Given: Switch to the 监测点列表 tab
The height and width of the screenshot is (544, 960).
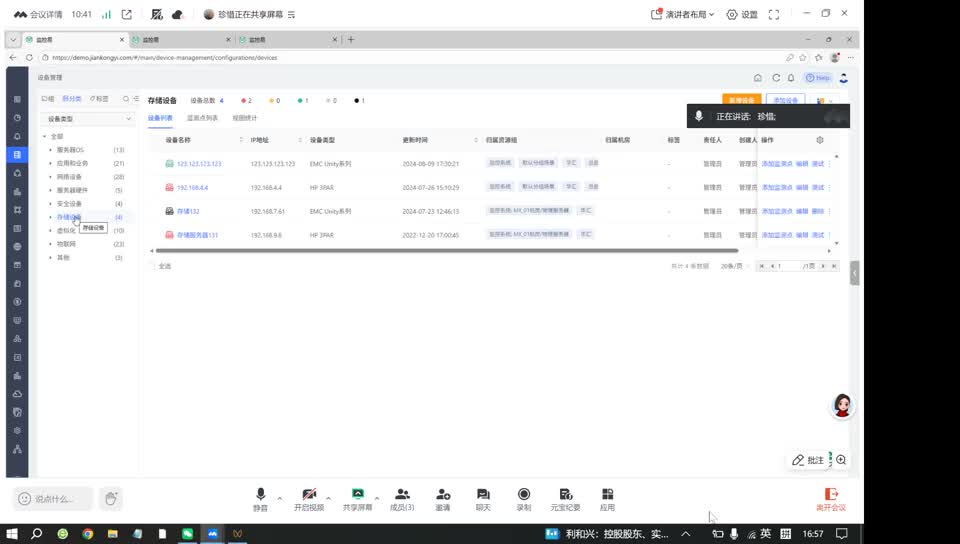Looking at the screenshot, I should point(202,118).
